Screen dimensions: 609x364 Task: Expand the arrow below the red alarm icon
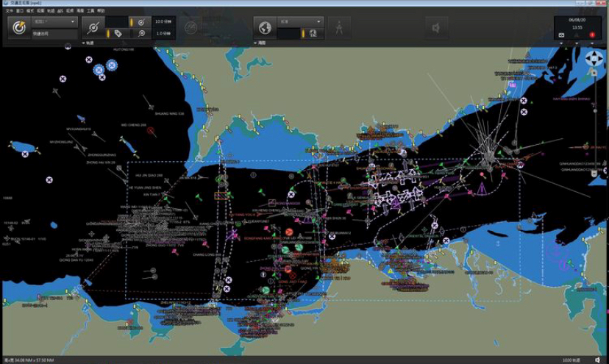tap(592, 43)
